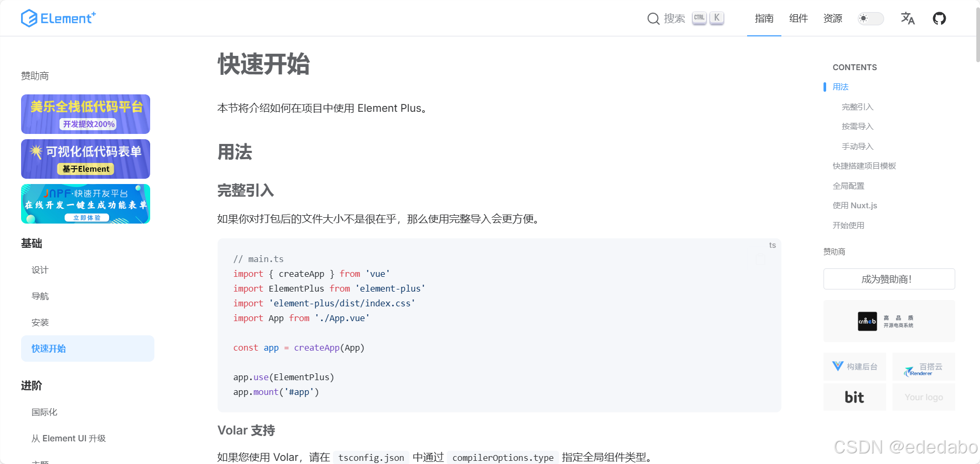Click the tsconfig.json inline code
Image resolution: width=980 pixels, height=464 pixels.
coord(371,458)
